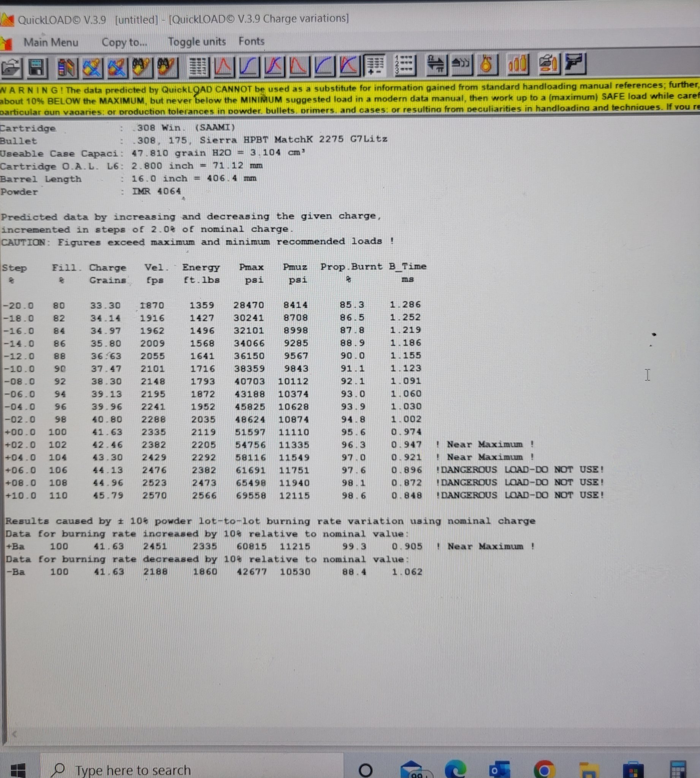Open the Calculator taskbar icon

pyautogui.click(x=678, y=769)
